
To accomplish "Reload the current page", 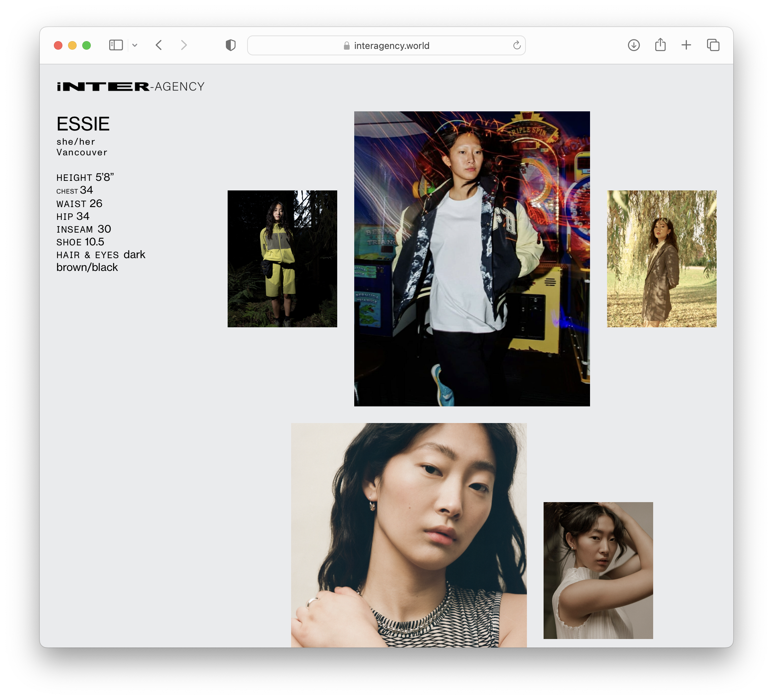I will click(517, 45).
